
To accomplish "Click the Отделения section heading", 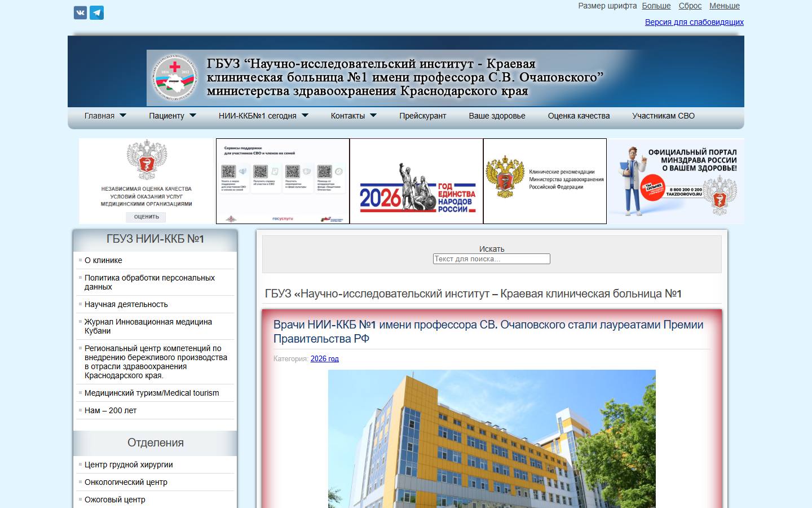I will (156, 443).
